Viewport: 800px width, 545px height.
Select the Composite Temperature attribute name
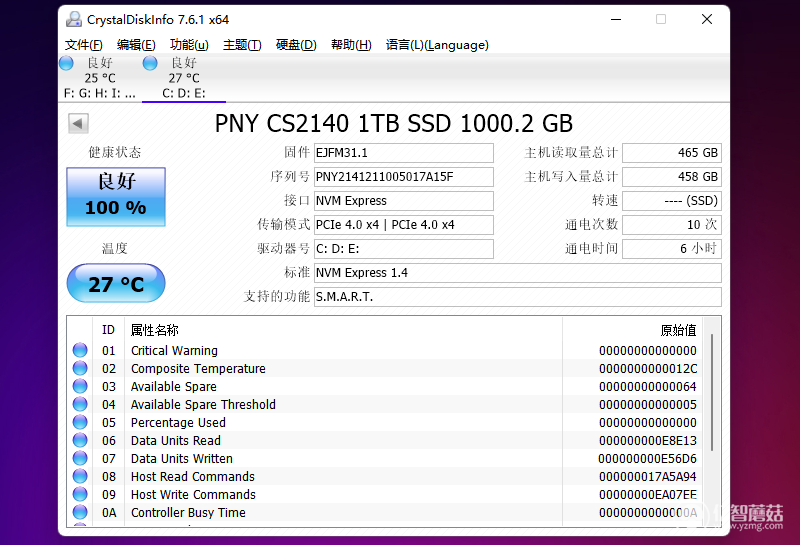[198, 368]
